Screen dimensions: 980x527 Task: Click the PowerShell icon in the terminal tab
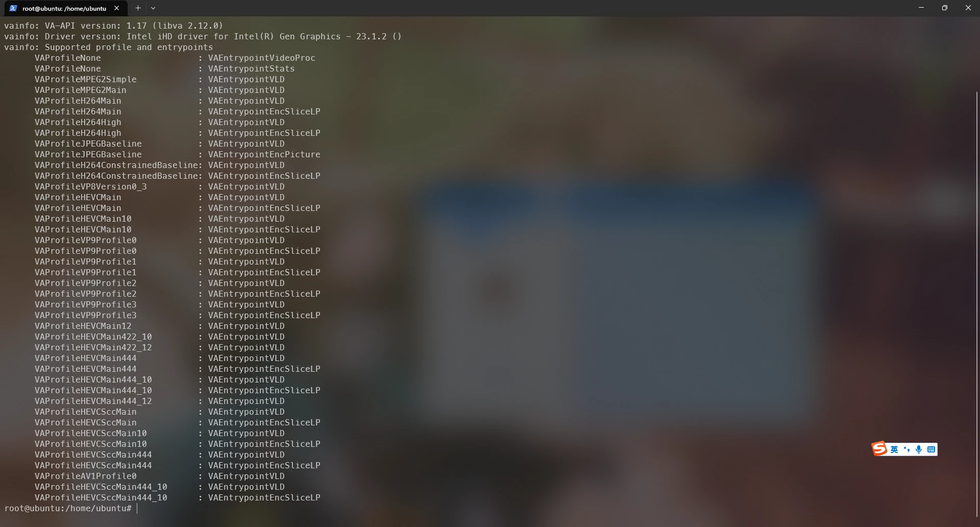pos(13,8)
